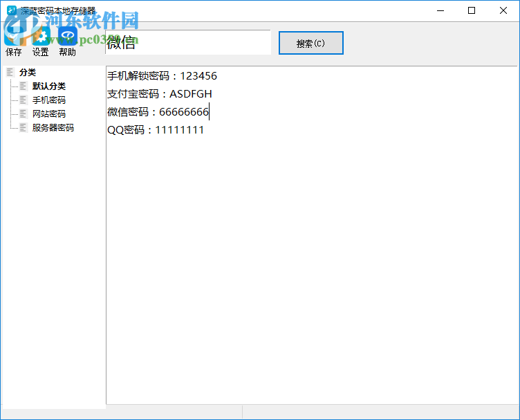The image size is (520, 420).
Task: Click the line 支付宝密码：ASDFGH
Action: point(160,94)
